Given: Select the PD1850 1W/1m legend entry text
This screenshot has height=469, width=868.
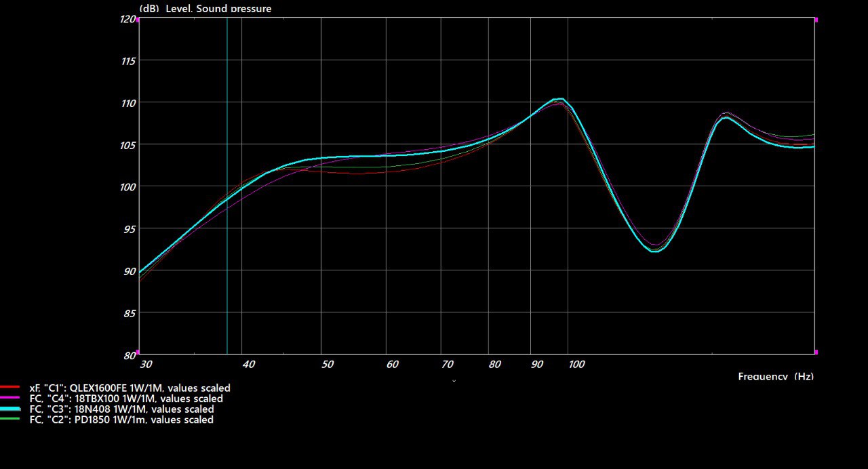Looking at the screenshot, I should [121, 420].
